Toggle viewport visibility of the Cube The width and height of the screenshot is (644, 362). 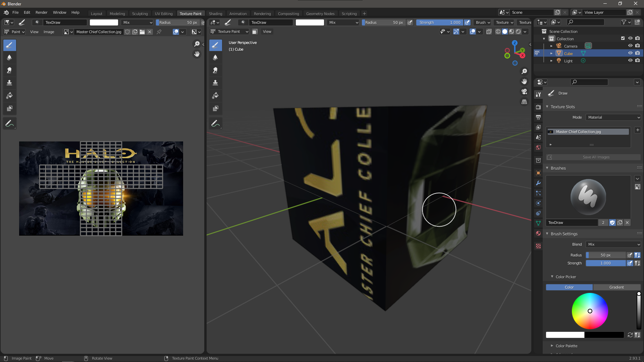click(x=630, y=53)
